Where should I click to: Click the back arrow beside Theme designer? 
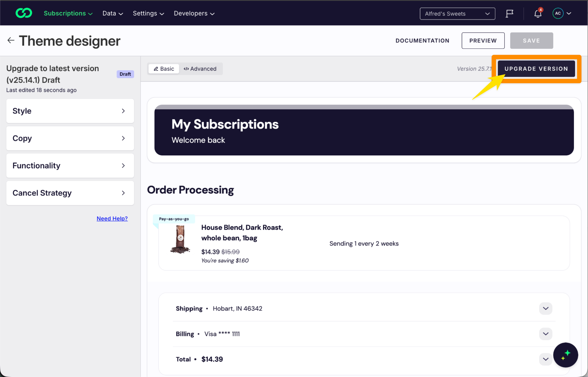click(x=11, y=41)
